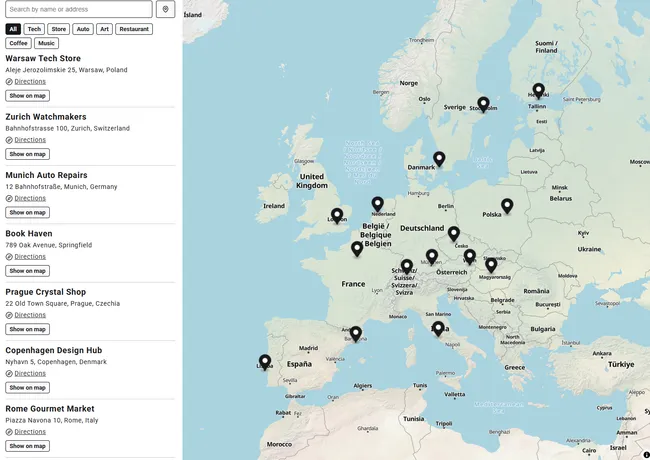Show Rome Gourmet Market on map
This screenshot has width=650, height=460.
pyautogui.click(x=27, y=446)
